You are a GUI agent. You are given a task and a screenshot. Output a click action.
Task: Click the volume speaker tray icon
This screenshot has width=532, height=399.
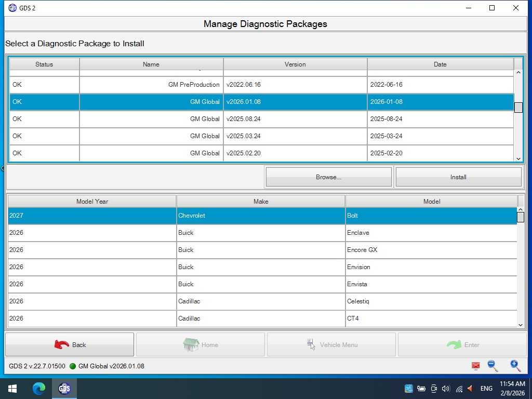coord(445,389)
